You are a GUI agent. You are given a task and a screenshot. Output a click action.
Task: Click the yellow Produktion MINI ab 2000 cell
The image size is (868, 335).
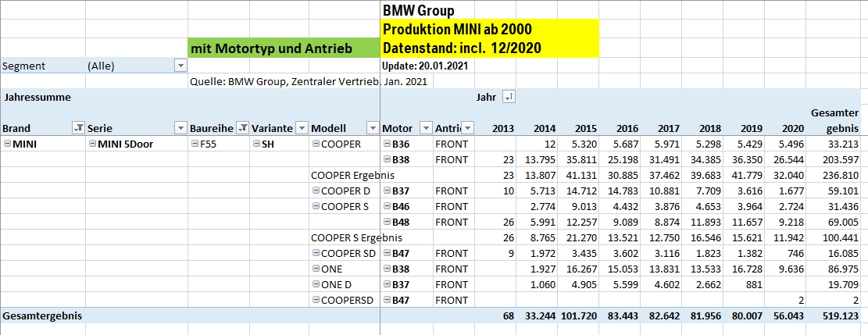click(x=489, y=30)
